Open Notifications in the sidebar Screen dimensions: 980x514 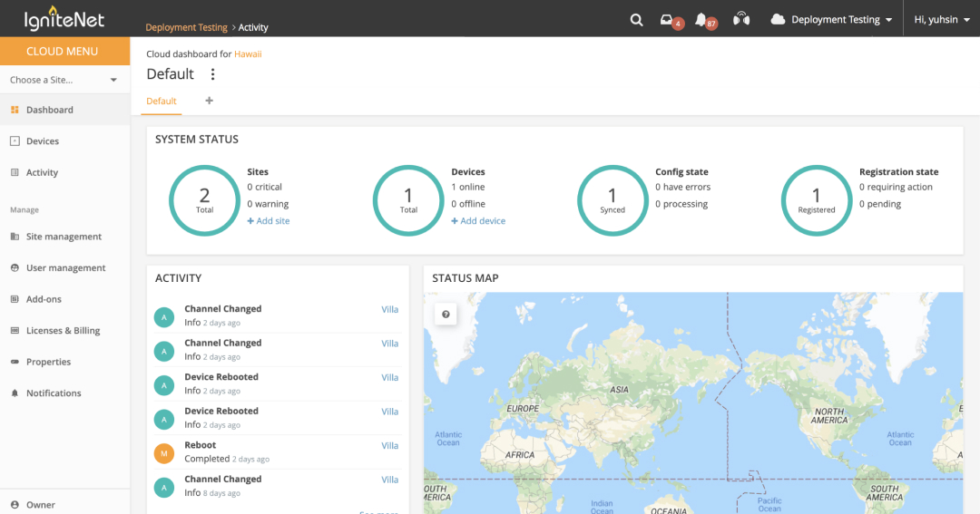(x=65, y=393)
